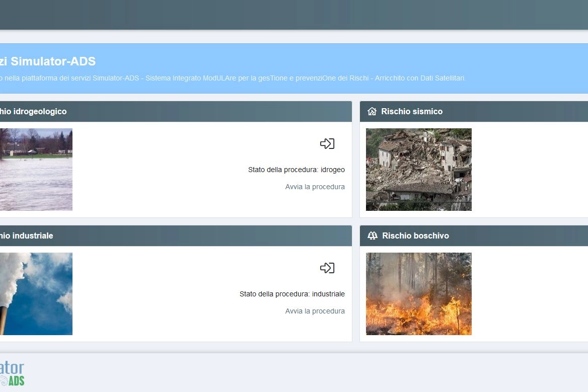This screenshot has width=588, height=392.
Task: Click the 'Stato della procedura: industriale' text
Action: [292, 294]
